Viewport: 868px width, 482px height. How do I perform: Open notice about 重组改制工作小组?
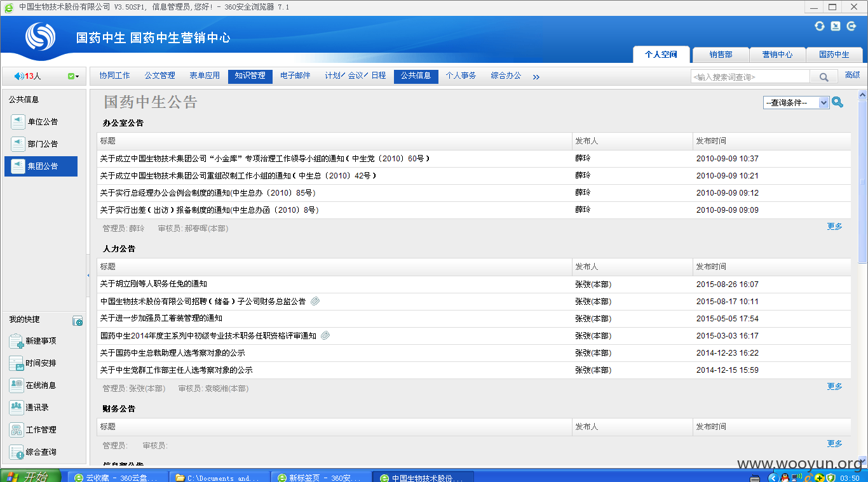coord(238,176)
